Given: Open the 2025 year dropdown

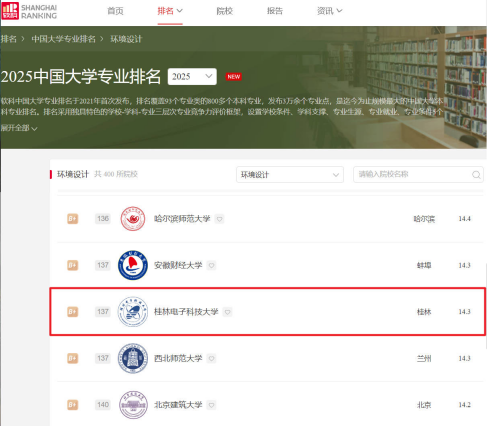Looking at the screenshot, I should 192,76.
